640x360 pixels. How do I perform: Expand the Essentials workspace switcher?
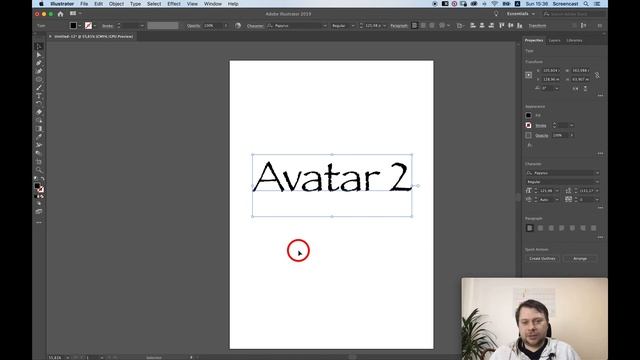click(x=520, y=14)
